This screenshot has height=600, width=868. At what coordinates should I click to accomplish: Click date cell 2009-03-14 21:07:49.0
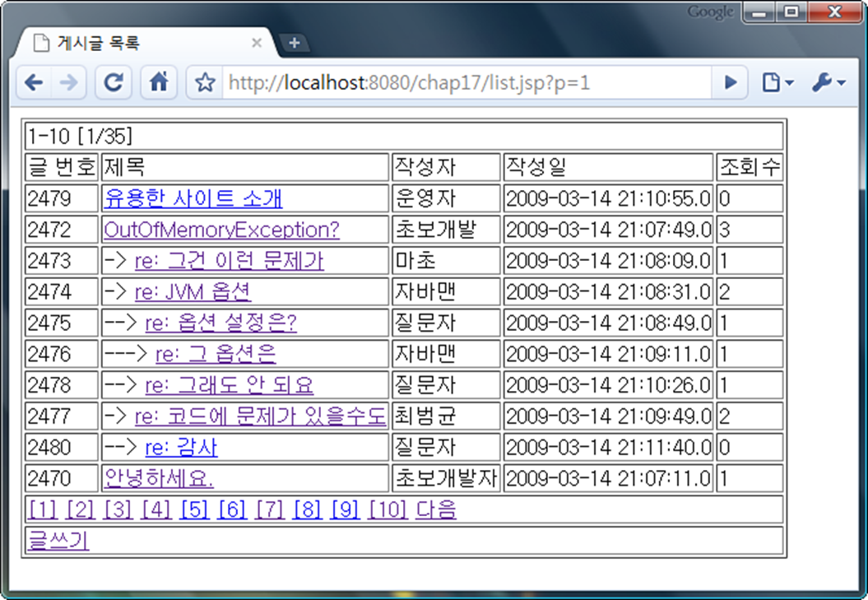[x=608, y=230]
